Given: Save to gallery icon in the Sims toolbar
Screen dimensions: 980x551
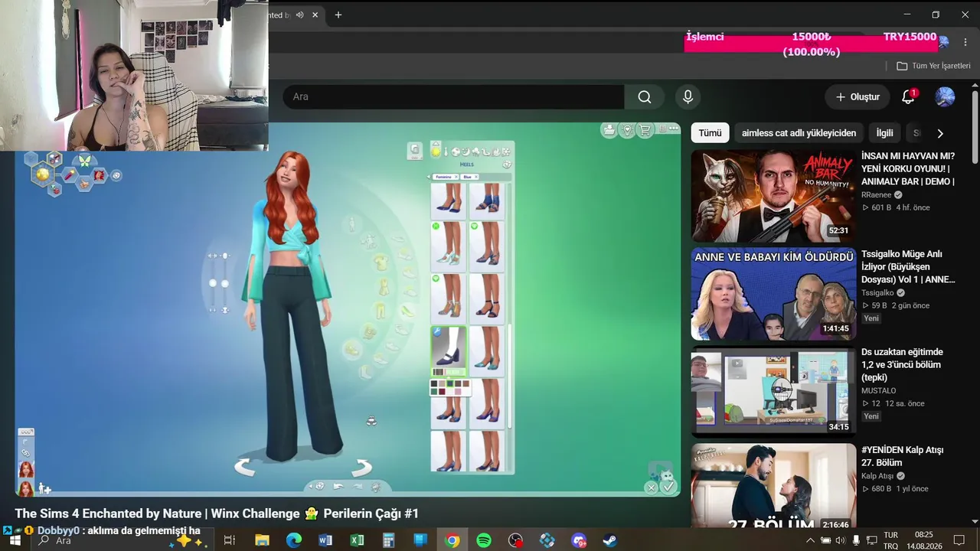Looking at the screenshot, I should [x=609, y=130].
